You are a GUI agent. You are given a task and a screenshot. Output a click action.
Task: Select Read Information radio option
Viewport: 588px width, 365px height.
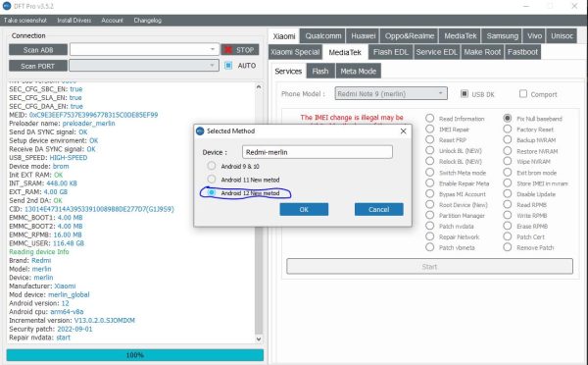click(430, 119)
